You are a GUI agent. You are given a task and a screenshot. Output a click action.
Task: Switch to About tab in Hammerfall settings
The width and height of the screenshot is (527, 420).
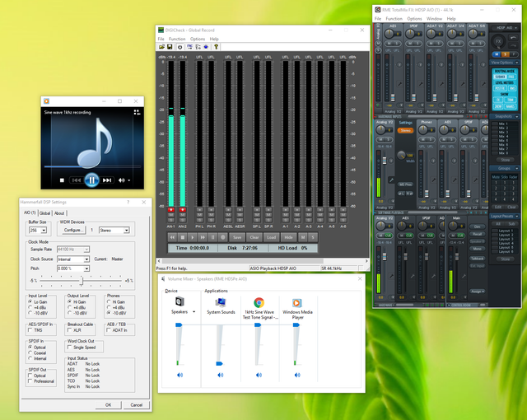(x=59, y=213)
